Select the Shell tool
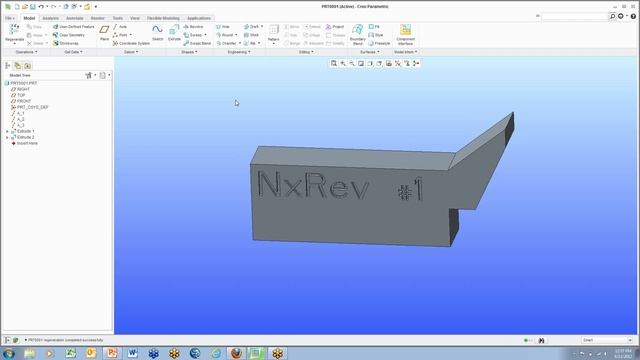Viewport: 640px width, 360px height. [x=251, y=35]
